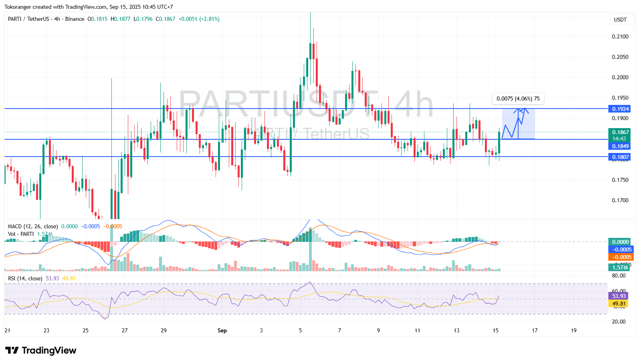Click the 0.1900 price scale label
The height and width of the screenshot is (364, 640).
click(x=620, y=118)
